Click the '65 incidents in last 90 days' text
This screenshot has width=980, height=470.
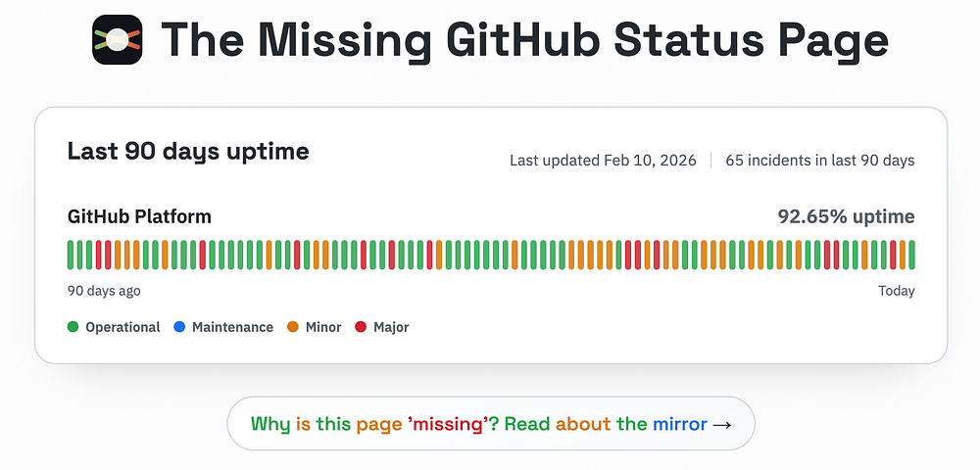point(819,161)
